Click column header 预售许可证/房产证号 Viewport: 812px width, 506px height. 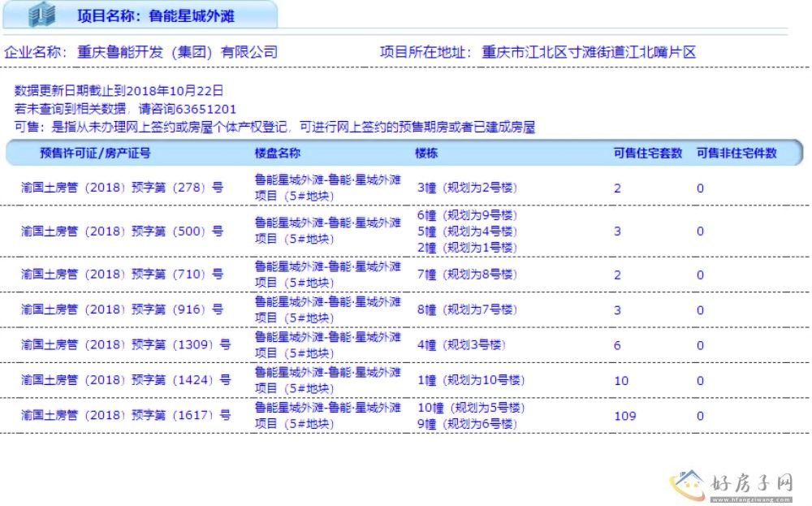[x=95, y=153]
